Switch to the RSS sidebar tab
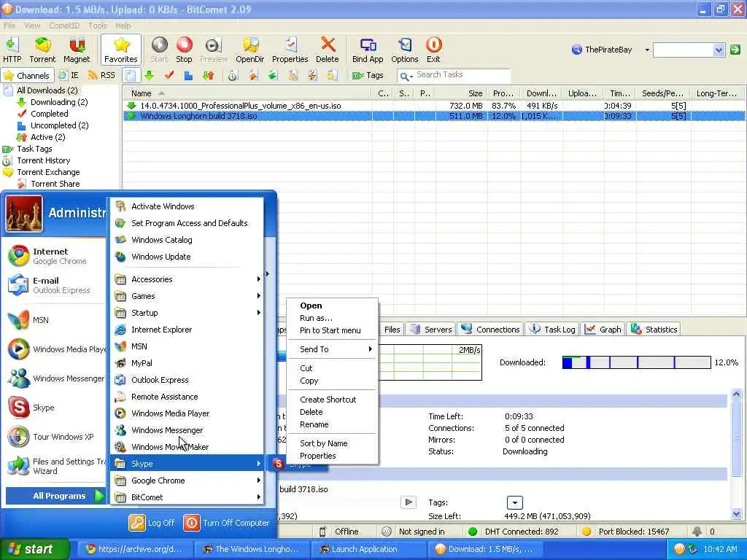The height and width of the screenshot is (560, 747). [102, 75]
